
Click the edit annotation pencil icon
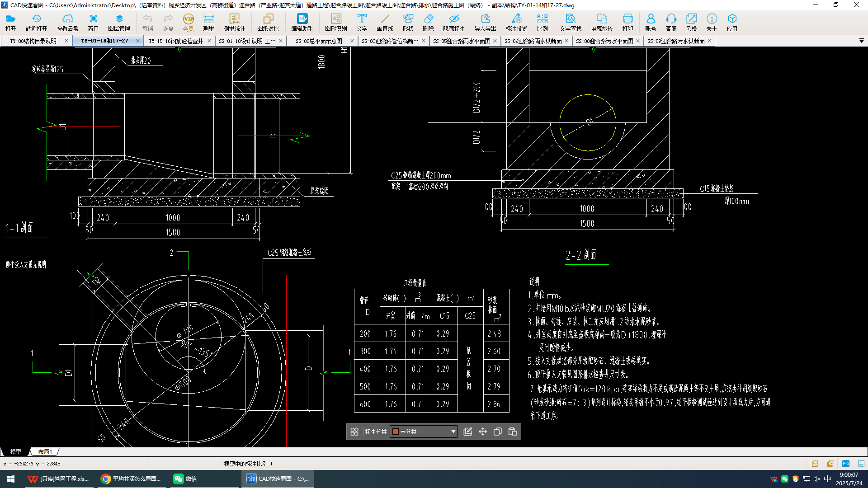pos(468,432)
